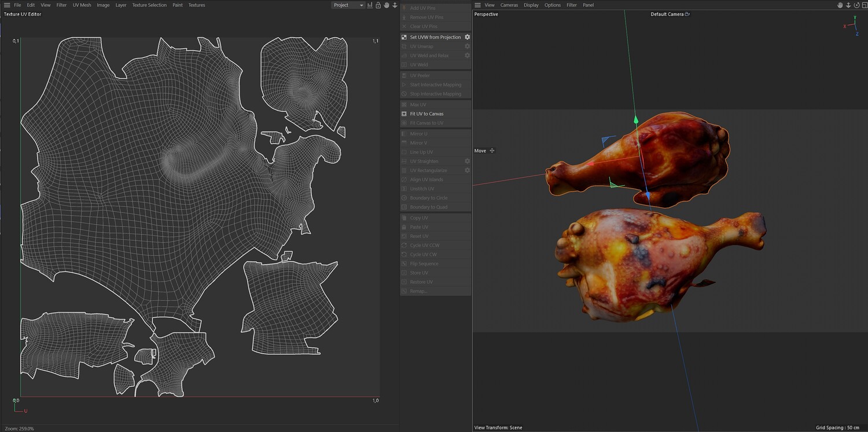This screenshot has height=432, width=868.
Task: Open the File menu in UV editor
Action: [x=17, y=5]
